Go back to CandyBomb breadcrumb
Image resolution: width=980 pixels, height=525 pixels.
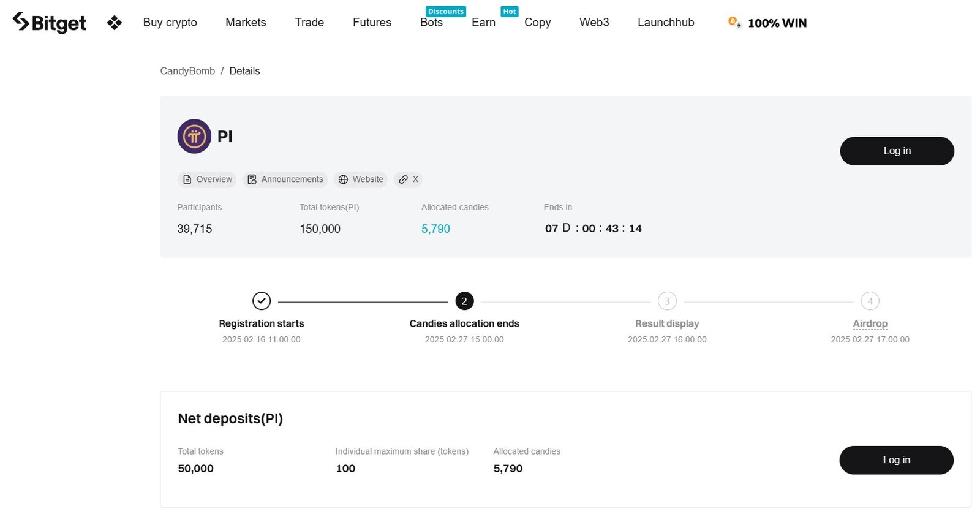point(187,71)
